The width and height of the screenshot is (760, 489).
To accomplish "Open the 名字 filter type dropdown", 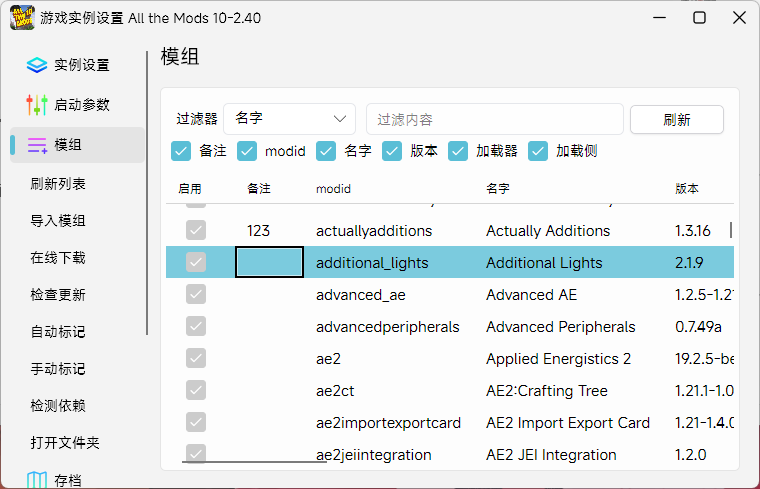I will (290, 119).
